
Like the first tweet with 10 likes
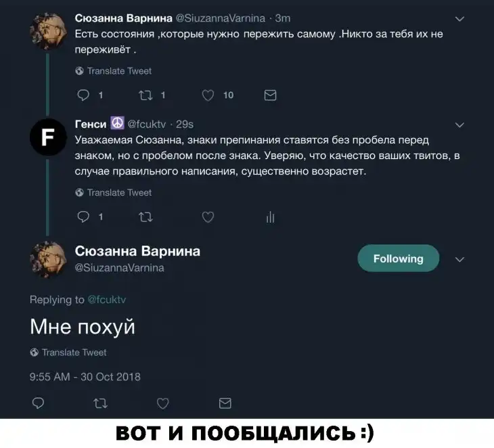pos(208,95)
